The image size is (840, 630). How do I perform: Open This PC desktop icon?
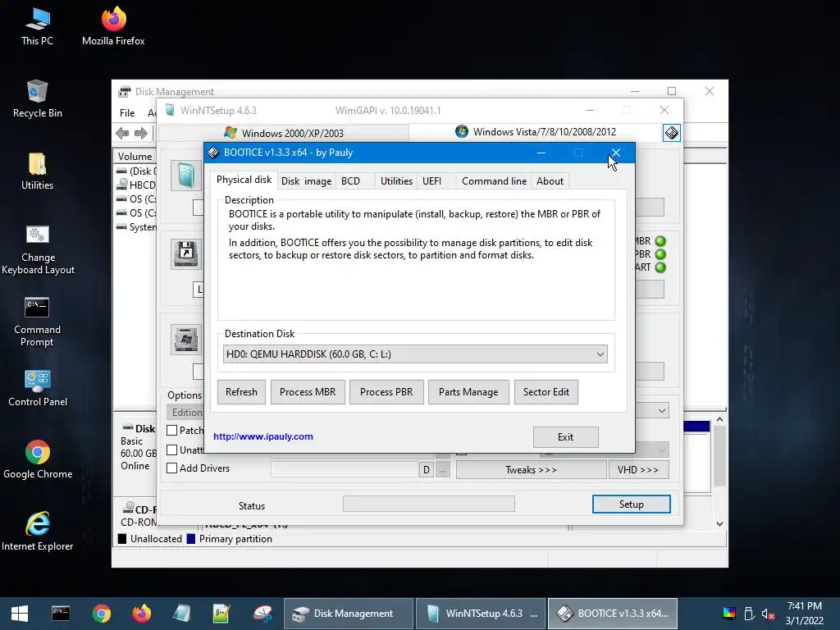(x=37, y=25)
